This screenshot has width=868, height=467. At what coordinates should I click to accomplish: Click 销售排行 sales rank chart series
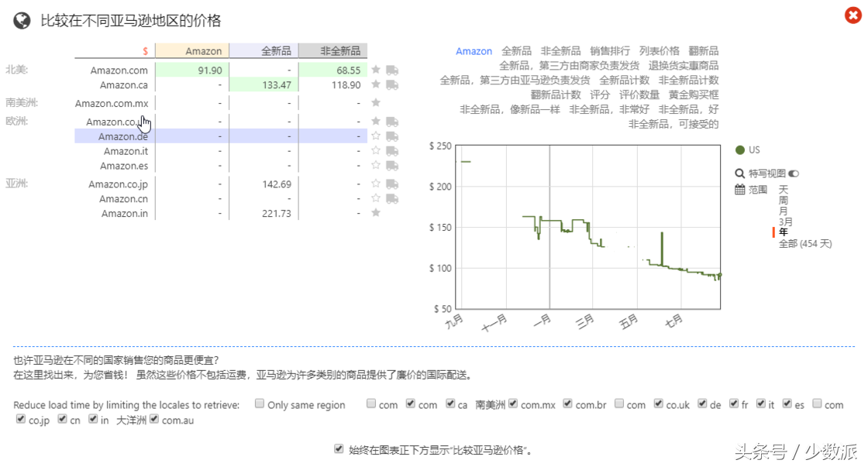[609, 51]
